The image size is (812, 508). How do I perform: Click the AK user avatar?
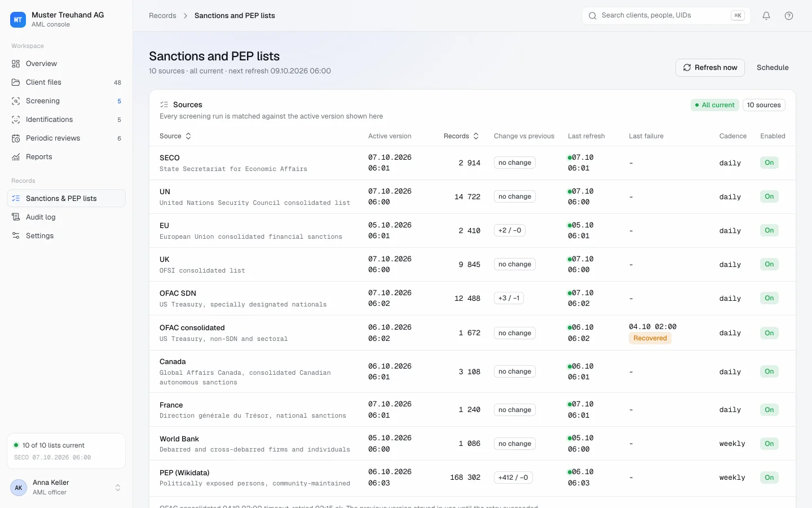click(19, 488)
